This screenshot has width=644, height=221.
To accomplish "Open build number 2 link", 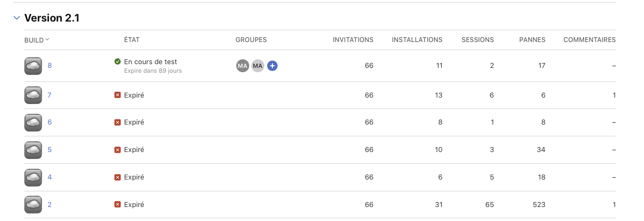I will [50, 205].
